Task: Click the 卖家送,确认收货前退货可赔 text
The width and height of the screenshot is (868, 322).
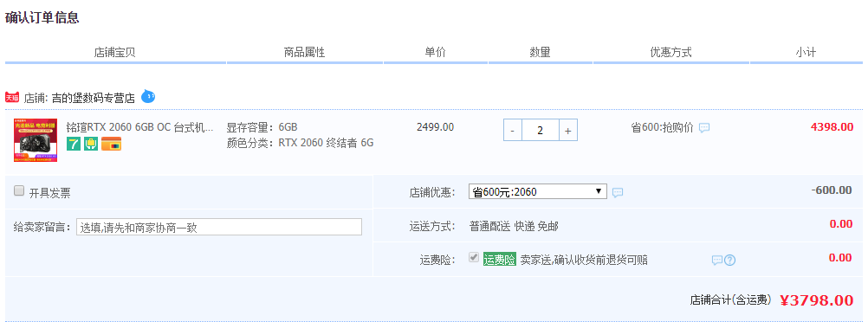Action: pyautogui.click(x=584, y=260)
